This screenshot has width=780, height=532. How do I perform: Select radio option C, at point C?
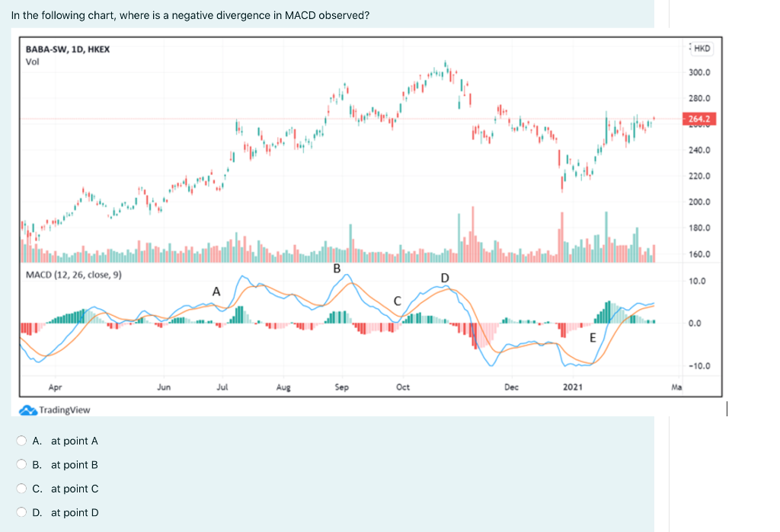[x=21, y=489]
